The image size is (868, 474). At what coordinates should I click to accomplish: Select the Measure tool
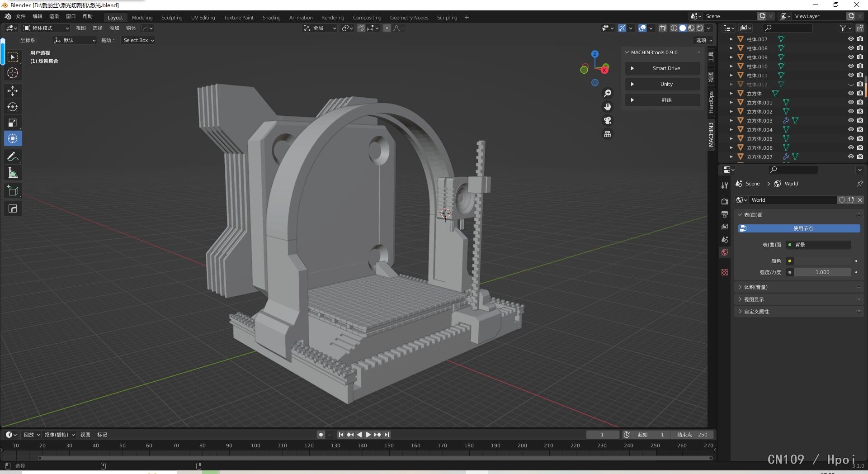click(13, 173)
